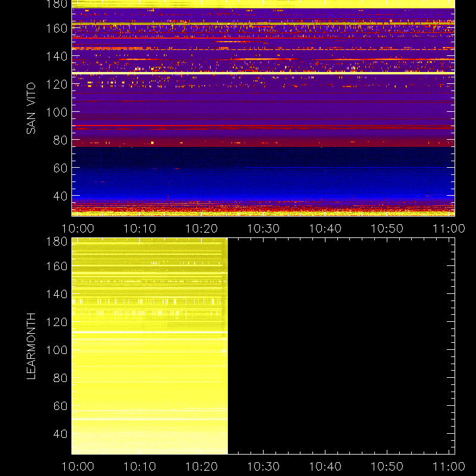
Task: Pick the 40 tick label on Learmonth axis
Action: tap(60, 434)
